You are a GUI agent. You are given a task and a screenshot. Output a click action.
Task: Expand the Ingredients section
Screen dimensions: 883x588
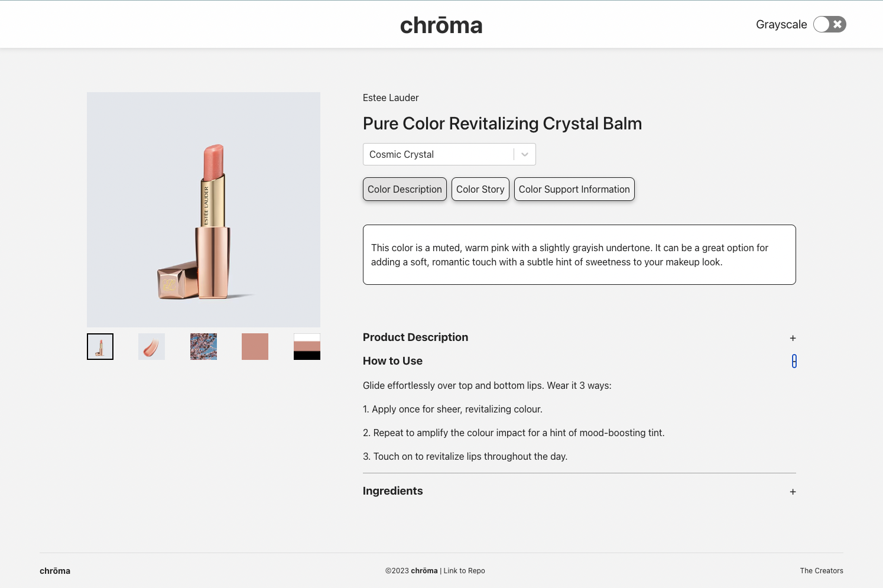793,491
